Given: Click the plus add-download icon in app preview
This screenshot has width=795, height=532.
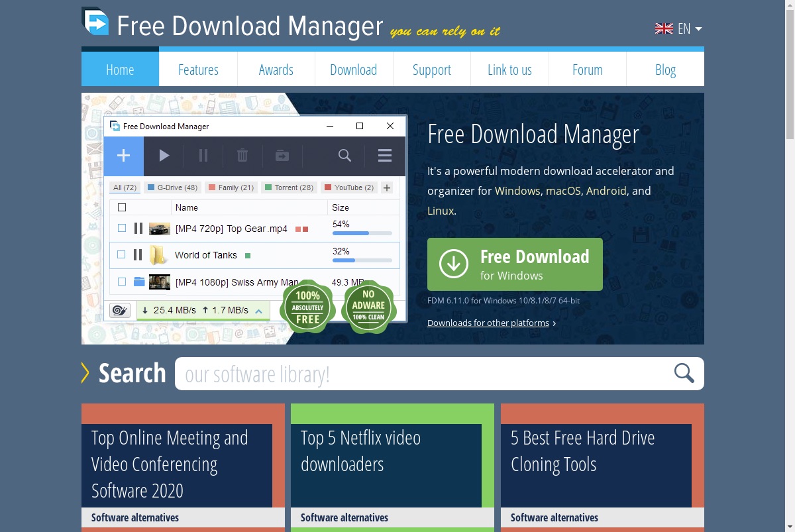Looking at the screenshot, I should pos(124,156).
